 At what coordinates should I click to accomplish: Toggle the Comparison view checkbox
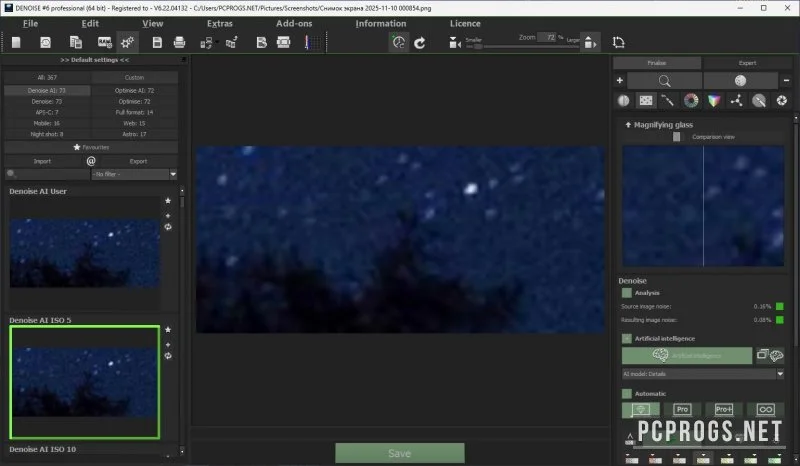click(x=677, y=137)
